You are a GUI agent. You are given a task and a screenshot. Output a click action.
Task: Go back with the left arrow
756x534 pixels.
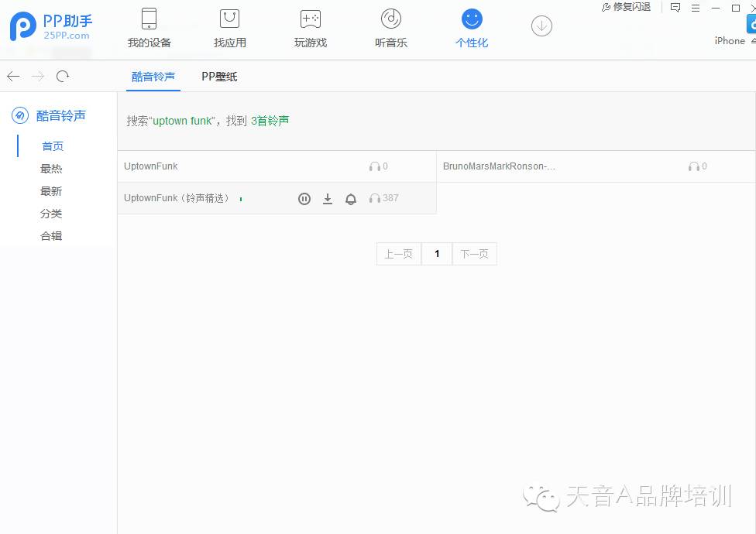13,76
